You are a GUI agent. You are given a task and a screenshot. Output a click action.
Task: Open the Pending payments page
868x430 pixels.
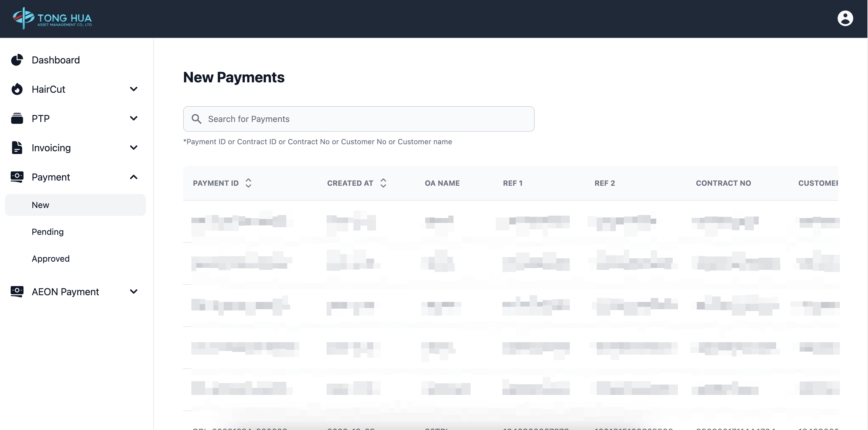48,232
